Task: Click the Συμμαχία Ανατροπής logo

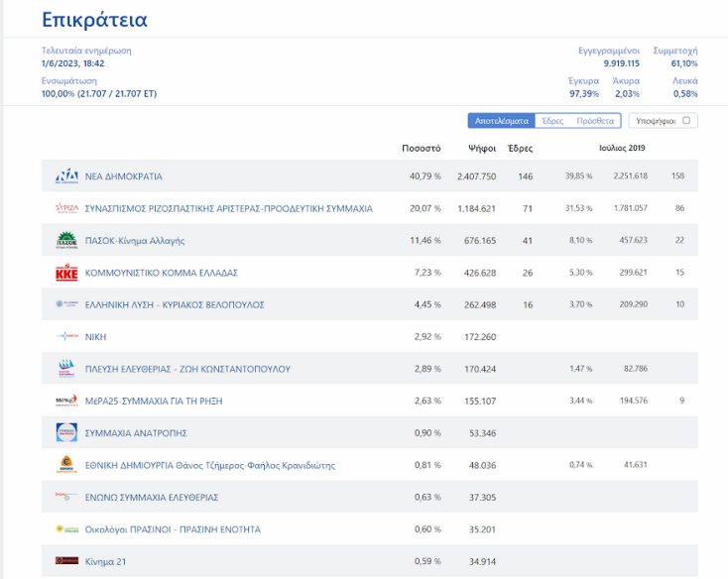Action: (x=66, y=433)
